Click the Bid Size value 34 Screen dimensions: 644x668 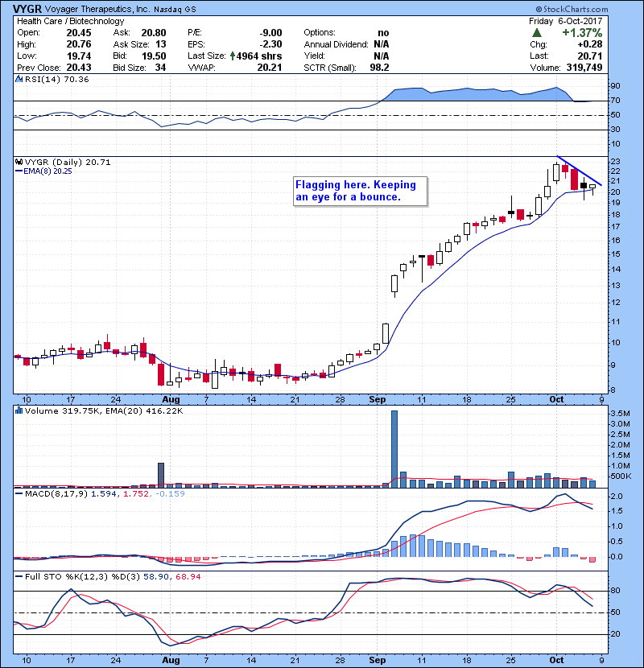(x=160, y=68)
